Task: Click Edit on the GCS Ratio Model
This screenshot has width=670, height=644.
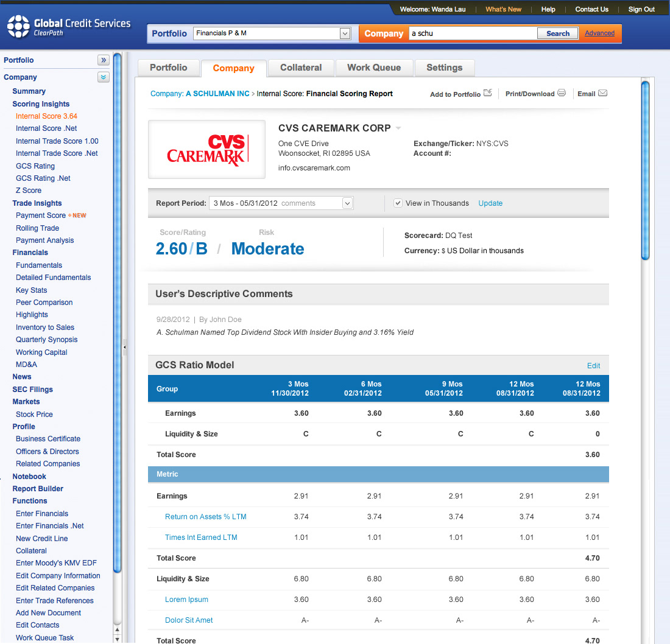Action: coord(593,366)
